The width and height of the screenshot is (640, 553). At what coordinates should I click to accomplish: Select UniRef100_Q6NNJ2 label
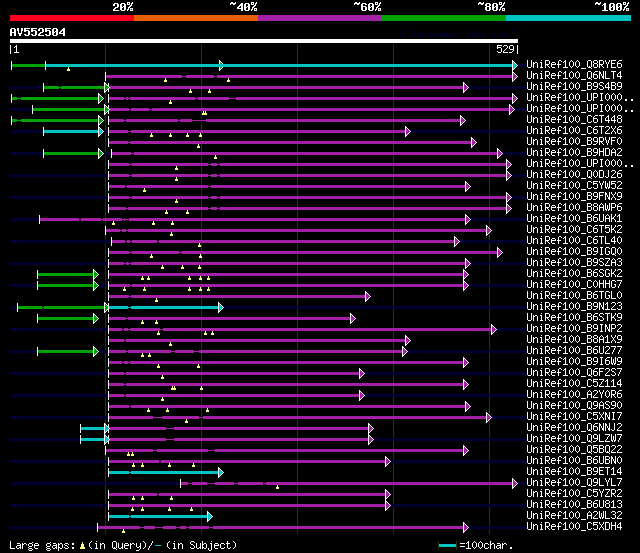click(574, 428)
